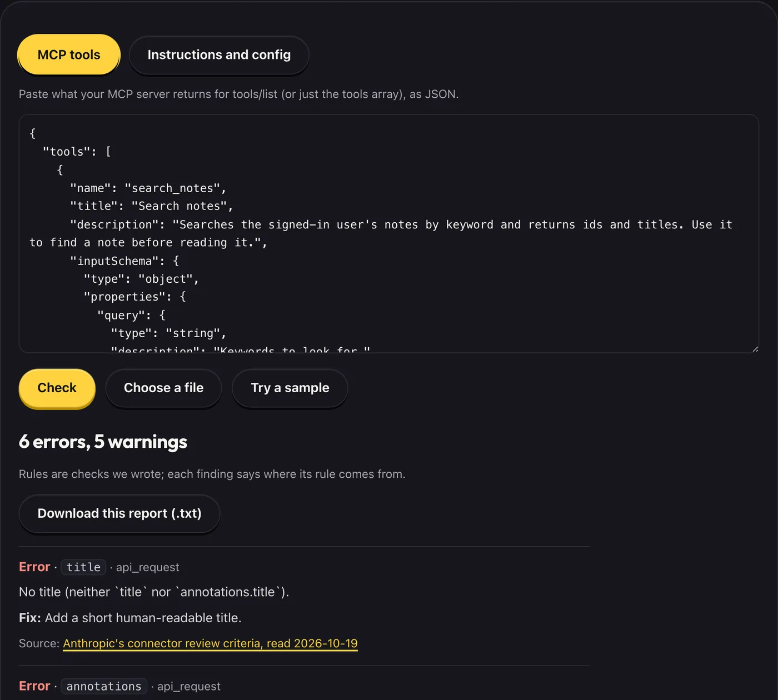Select the "6 errors, 5 warnings" heading

pos(103,442)
